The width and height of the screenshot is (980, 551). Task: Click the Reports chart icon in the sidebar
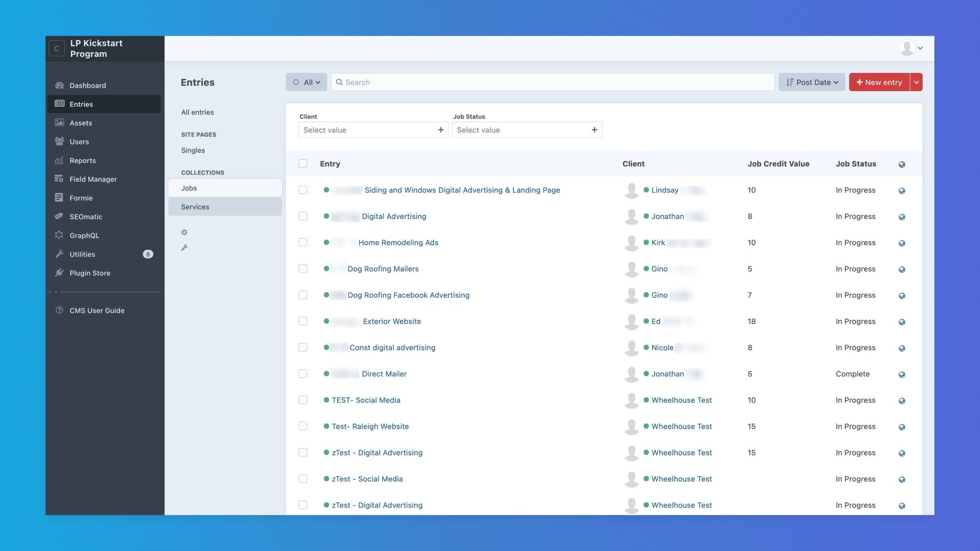click(x=59, y=160)
